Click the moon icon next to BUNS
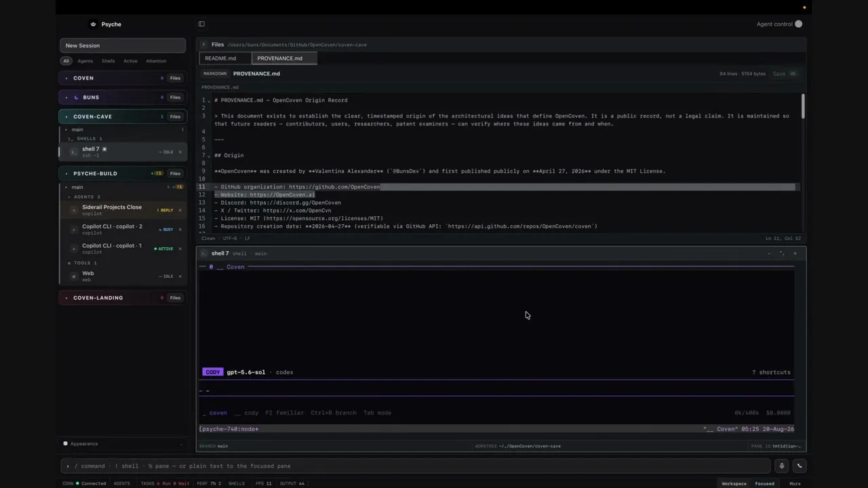This screenshot has width=868, height=488. tap(76, 98)
